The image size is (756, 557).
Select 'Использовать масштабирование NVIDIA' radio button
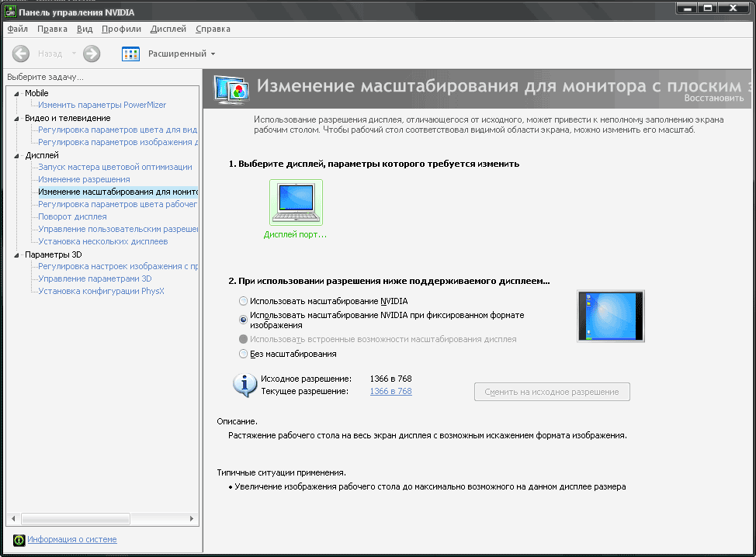(x=244, y=301)
